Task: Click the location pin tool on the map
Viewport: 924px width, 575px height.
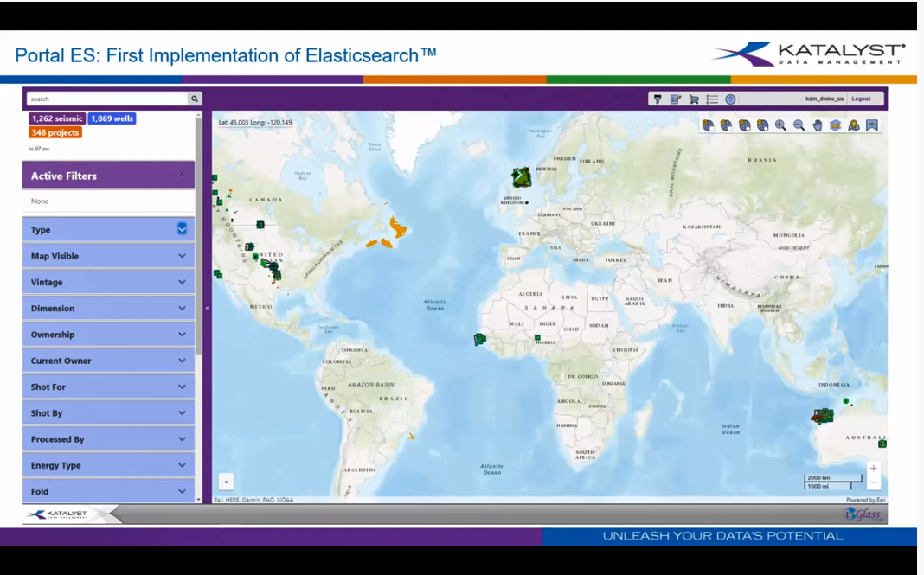Action: click(x=852, y=125)
